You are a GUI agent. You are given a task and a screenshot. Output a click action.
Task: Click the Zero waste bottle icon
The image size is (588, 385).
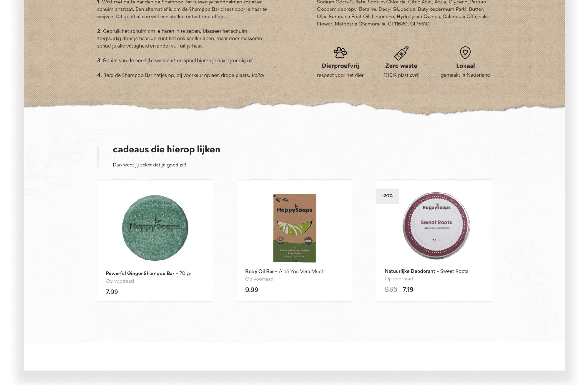coord(401,53)
